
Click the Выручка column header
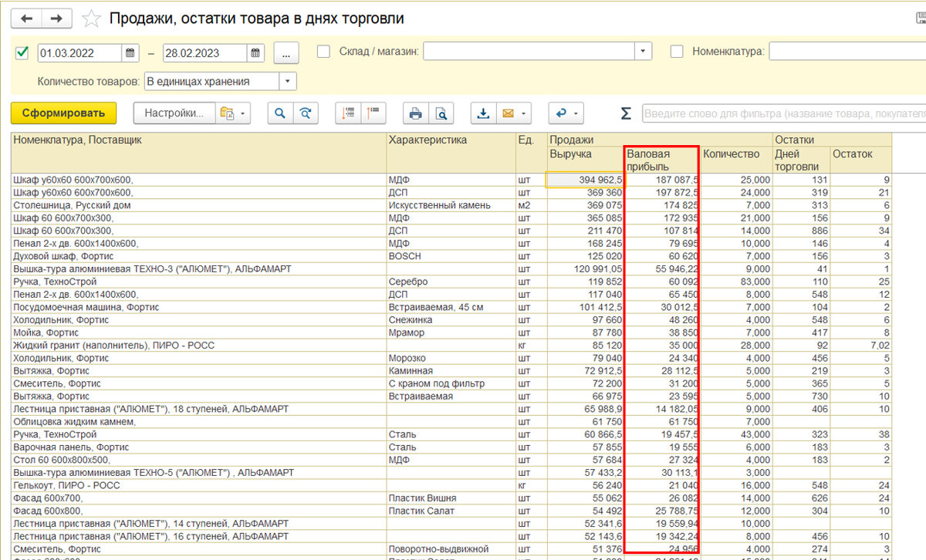pyautogui.click(x=584, y=160)
